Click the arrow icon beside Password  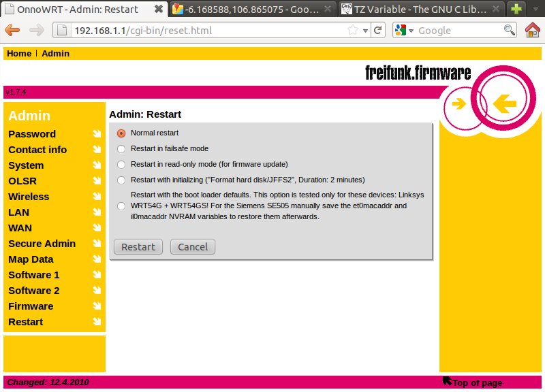97,134
